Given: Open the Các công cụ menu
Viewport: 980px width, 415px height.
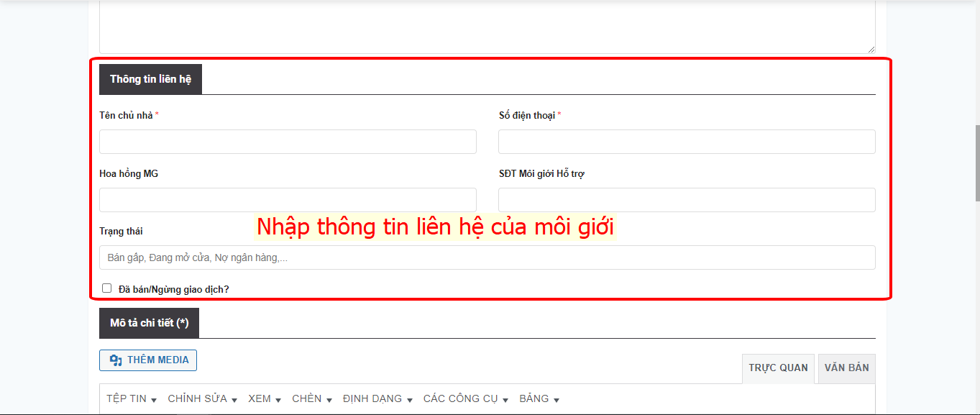Looking at the screenshot, I should [x=465, y=399].
